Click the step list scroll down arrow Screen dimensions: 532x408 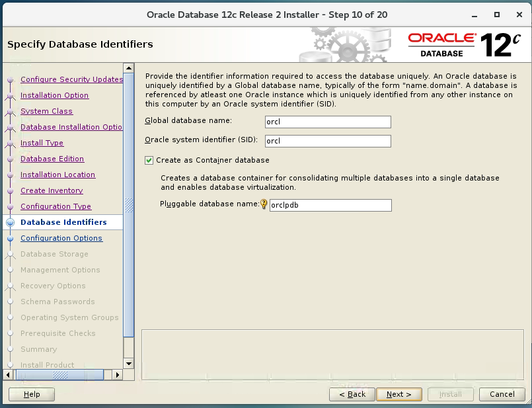click(129, 364)
